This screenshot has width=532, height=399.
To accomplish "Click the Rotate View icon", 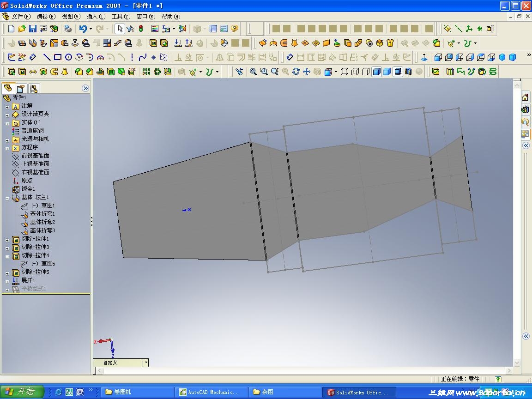I will tap(296, 72).
